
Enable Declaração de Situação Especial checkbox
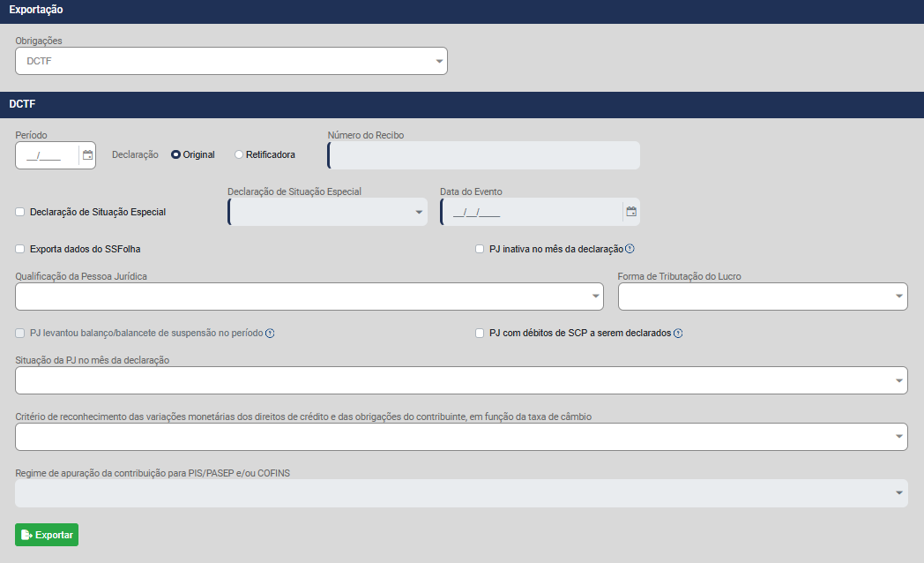(20, 212)
